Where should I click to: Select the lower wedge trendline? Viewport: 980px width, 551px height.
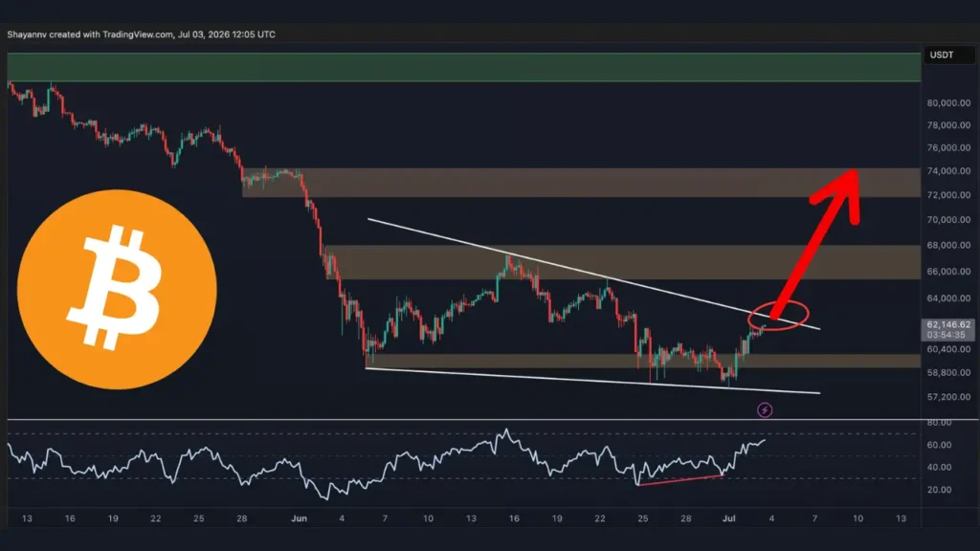pos(592,381)
